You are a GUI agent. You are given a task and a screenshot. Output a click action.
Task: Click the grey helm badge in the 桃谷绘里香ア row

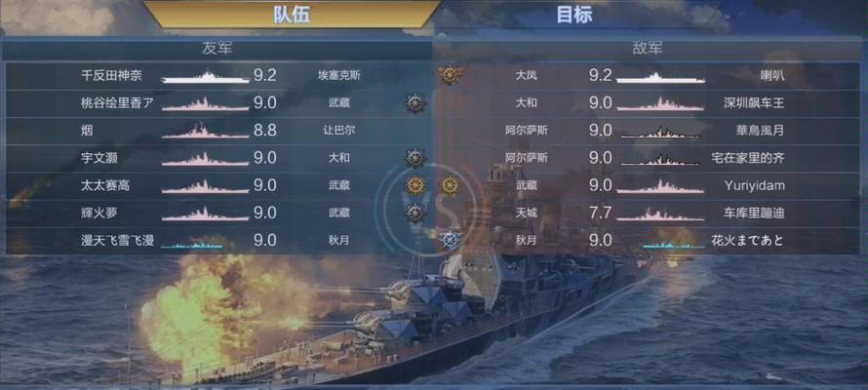point(415,103)
